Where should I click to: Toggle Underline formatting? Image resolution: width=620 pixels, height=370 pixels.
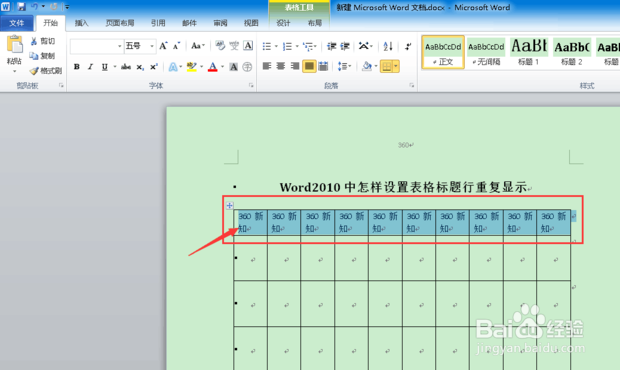point(104,67)
